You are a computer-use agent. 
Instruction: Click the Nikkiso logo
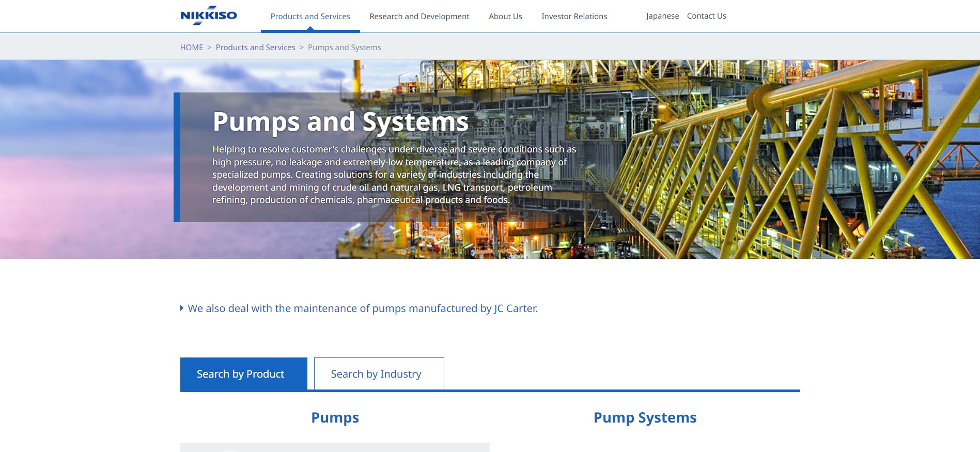pyautogui.click(x=208, y=15)
